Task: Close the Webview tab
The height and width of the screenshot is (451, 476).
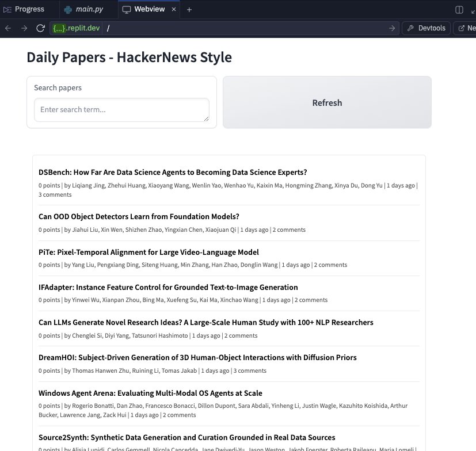Action: tap(174, 9)
